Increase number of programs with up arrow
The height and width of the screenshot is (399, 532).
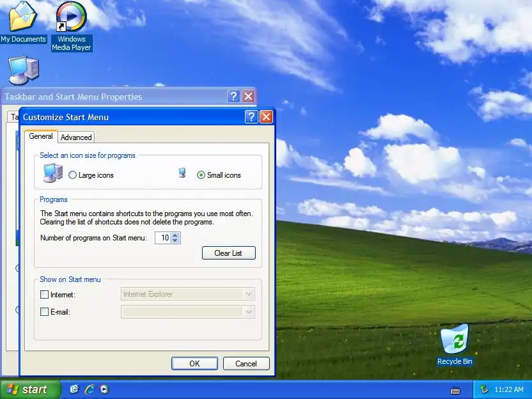click(175, 235)
